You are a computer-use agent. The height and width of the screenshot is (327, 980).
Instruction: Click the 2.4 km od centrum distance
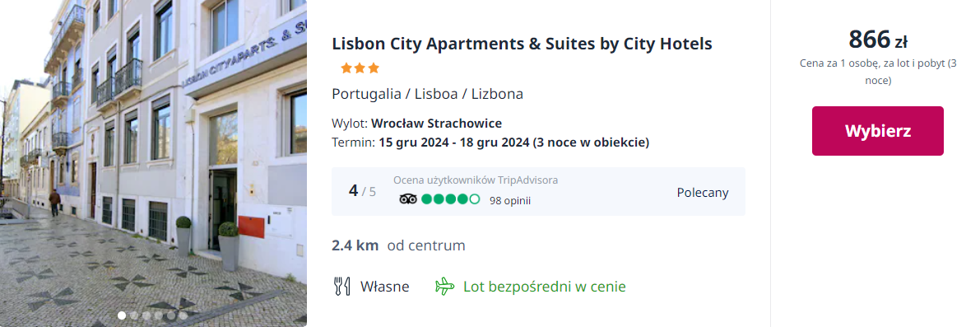pos(399,245)
